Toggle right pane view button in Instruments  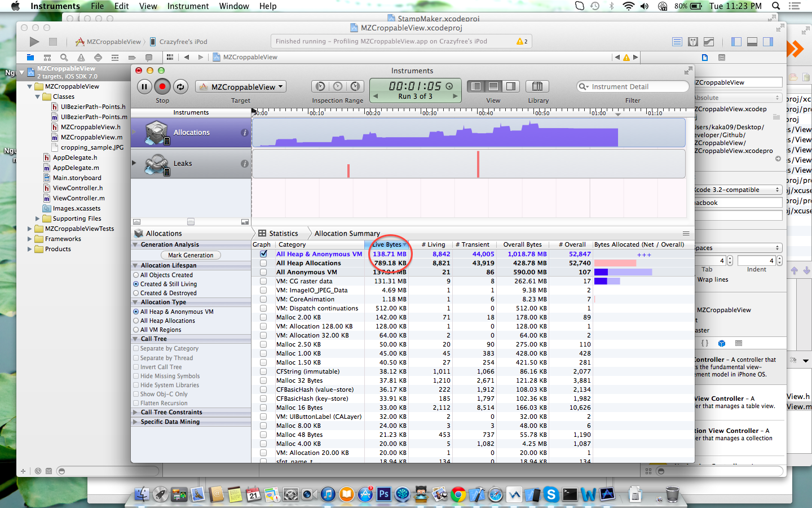coord(511,86)
